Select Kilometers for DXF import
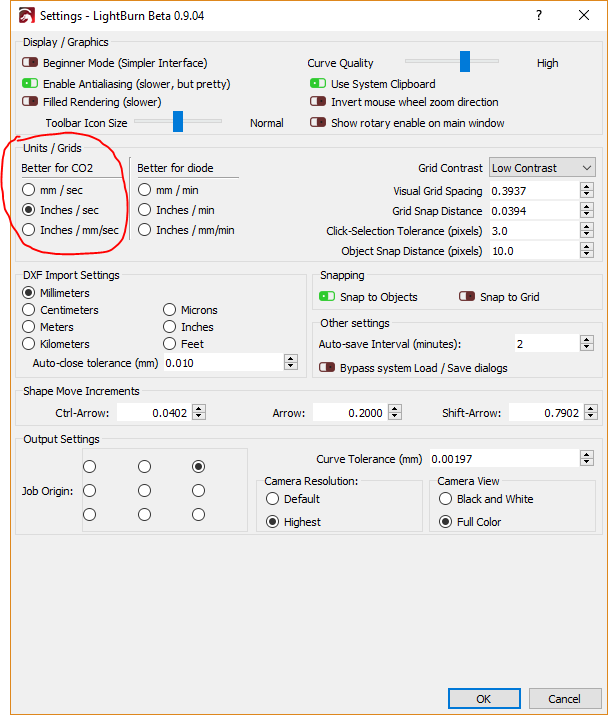Screen dimensions: 608x715 click(29, 343)
